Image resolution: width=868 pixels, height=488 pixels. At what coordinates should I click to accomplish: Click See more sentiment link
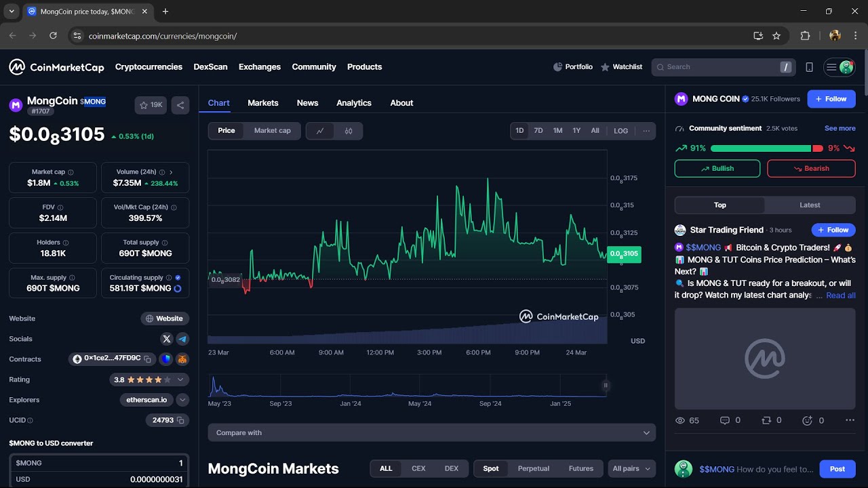tap(840, 128)
